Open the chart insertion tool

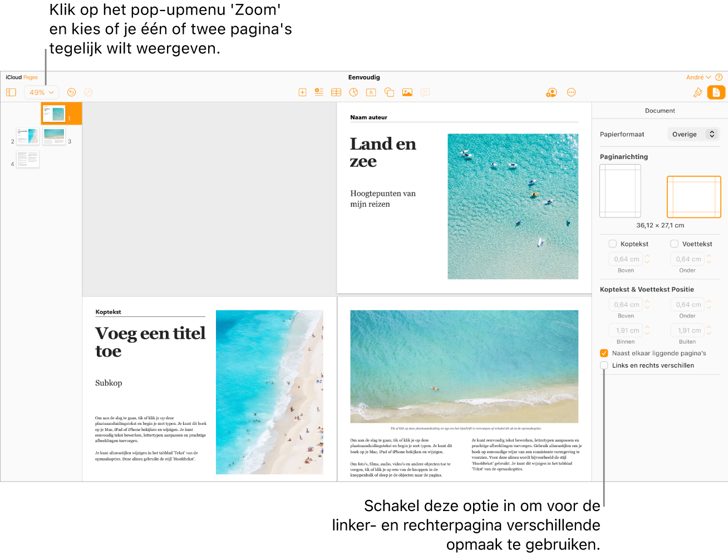(x=353, y=92)
